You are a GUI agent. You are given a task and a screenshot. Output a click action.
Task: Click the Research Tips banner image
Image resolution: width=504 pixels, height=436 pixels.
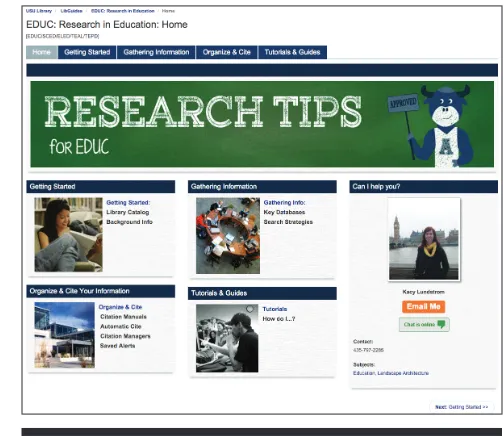point(262,124)
